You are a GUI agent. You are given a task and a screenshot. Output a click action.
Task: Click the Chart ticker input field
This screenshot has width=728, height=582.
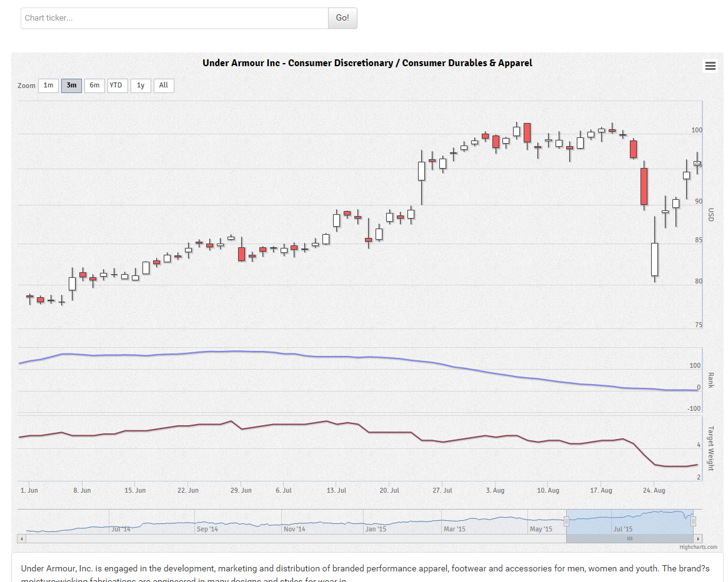[x=174, y=18]
